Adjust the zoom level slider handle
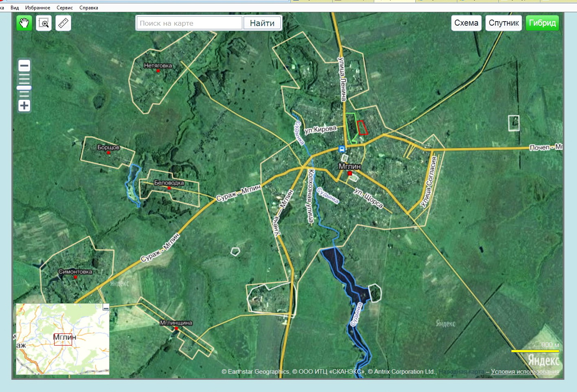The width and height of the screenshot is (577, 392). click(x=24, y=88)
